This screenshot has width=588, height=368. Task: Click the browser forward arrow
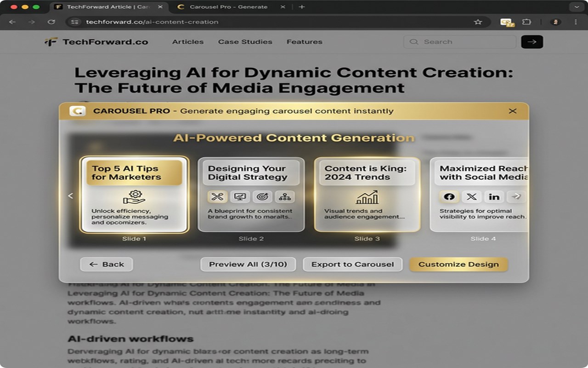point(31,22)
